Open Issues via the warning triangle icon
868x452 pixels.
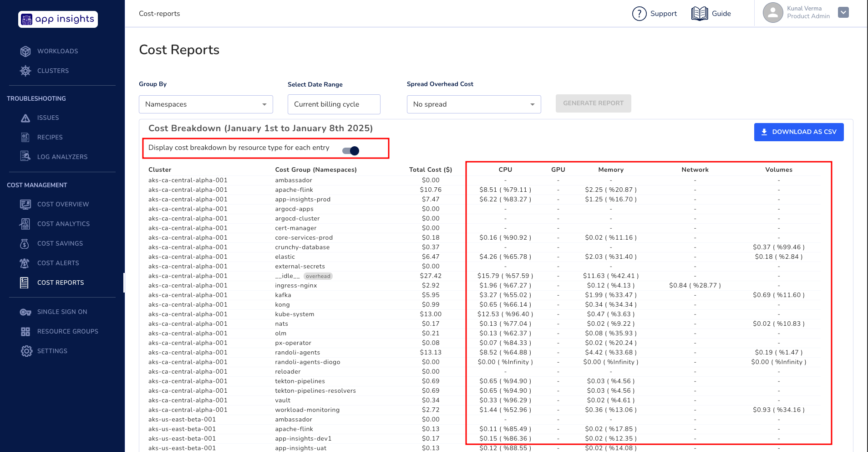click(x=25, y=118)
